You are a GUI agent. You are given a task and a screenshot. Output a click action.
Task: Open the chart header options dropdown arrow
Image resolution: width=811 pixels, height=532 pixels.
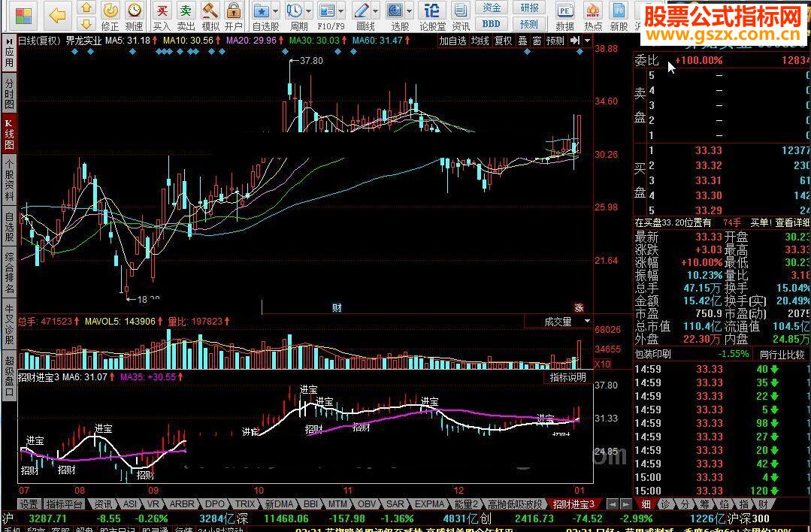(588, 41)
